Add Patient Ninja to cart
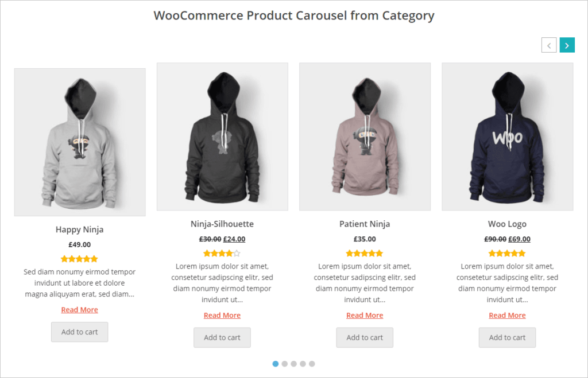Screen dimensions: 588x378 (365, 337)
